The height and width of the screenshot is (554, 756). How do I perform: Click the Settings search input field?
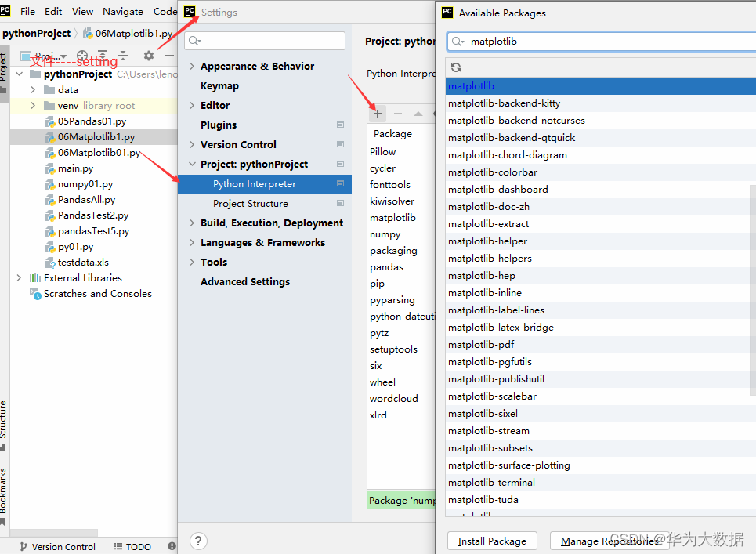(x=265, y=41)
